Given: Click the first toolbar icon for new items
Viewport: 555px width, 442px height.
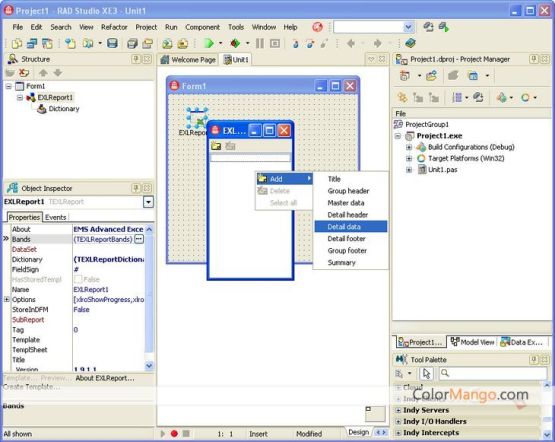Looking at the screenshot, I should pyautogui.click(x=17, y=44).
